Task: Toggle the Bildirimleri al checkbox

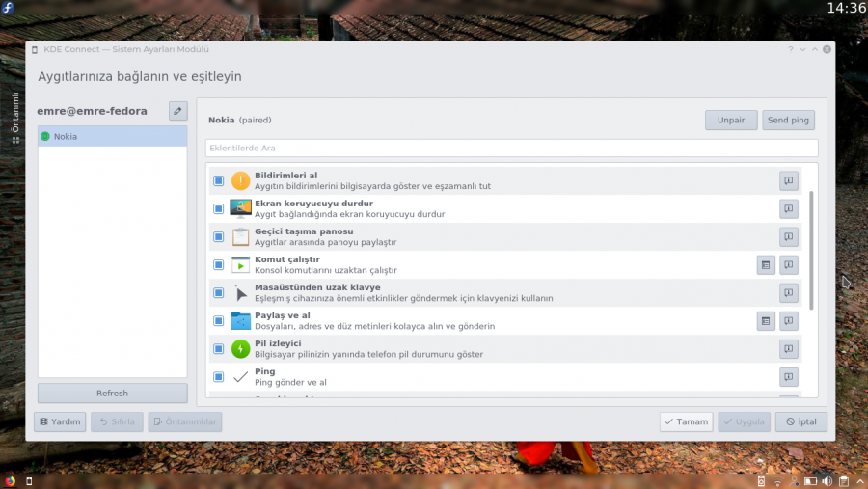Action: (219, 180)
